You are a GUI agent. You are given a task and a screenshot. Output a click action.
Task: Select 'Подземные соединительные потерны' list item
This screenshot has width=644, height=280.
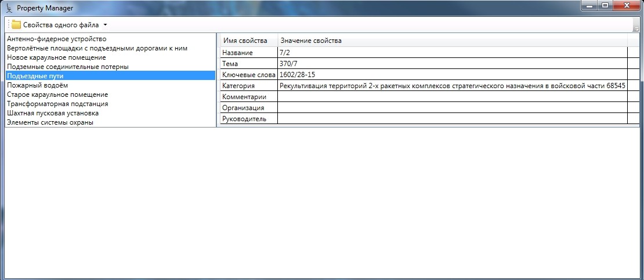tap(110, 67)
